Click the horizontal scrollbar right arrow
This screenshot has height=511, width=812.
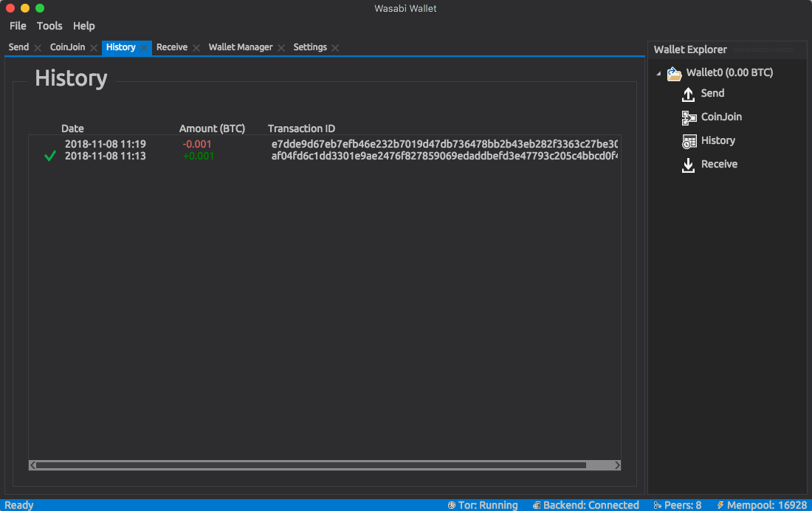(617, 465)
